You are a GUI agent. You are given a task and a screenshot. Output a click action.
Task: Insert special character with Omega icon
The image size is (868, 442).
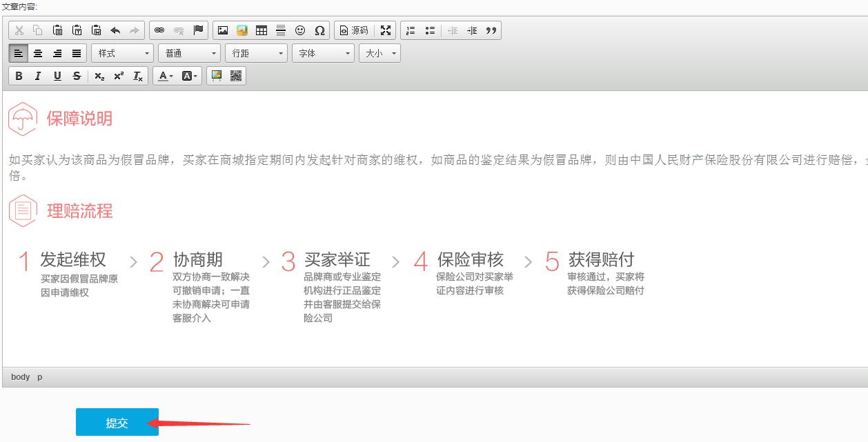[319, 30]
